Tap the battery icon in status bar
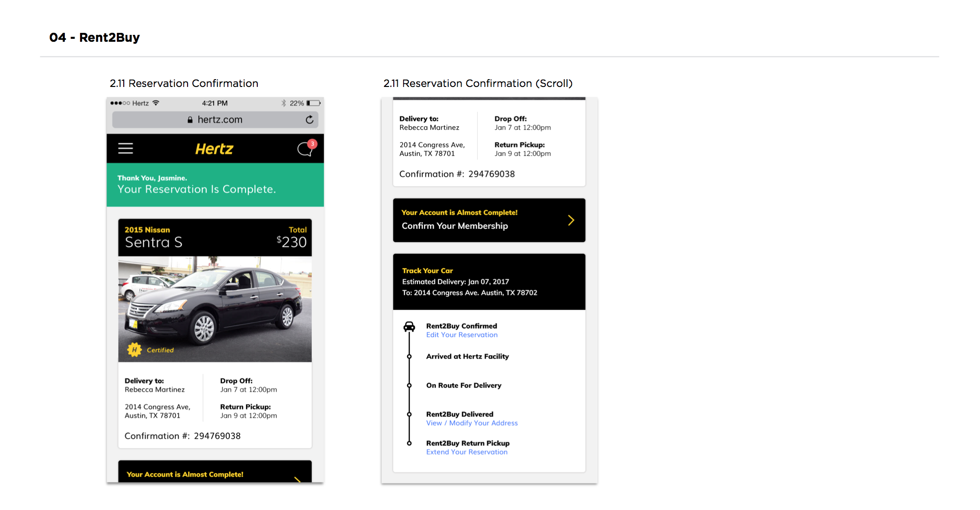The width and height of the screenshot is (980, 510). (314, 103)
